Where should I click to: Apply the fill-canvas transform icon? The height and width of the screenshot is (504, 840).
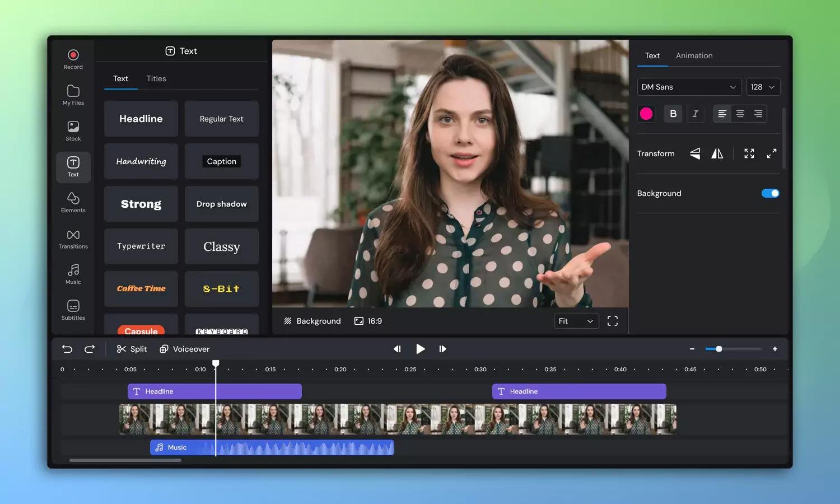point(749,153)
